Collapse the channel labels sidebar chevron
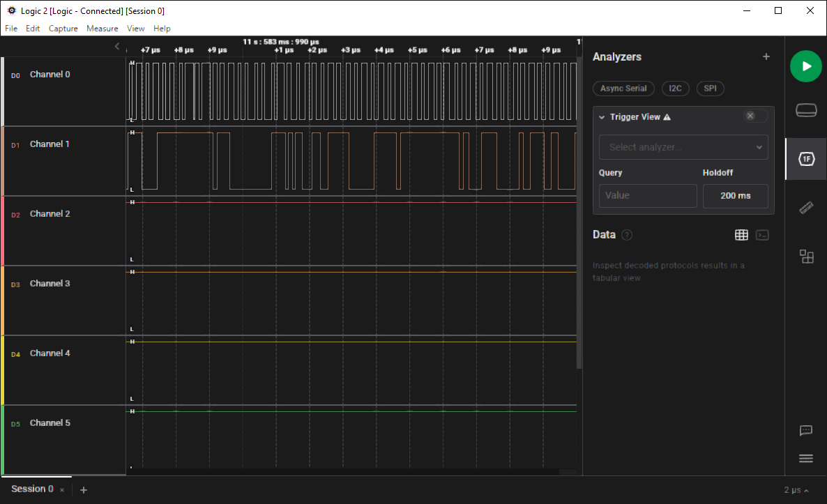827x504 pixels. pyautogui.click(x=117, y=47)
